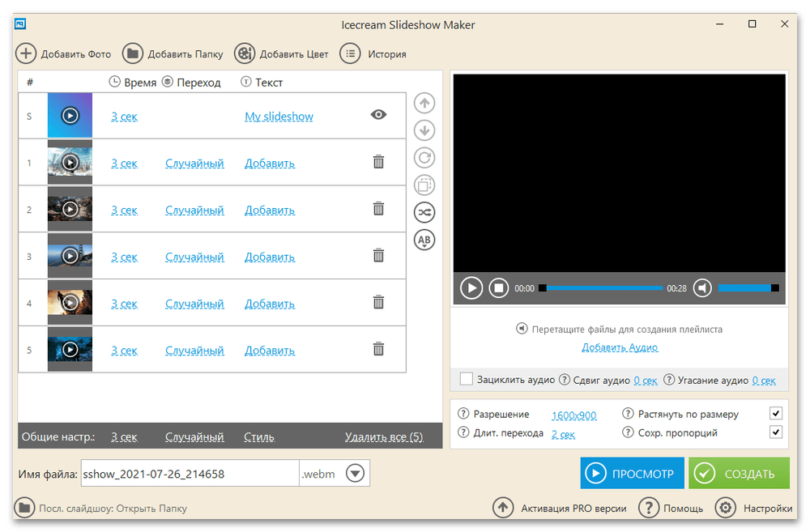This screenshot has height=532, width=810.
Task: Click the AB rename order icon
Action: 424,240
